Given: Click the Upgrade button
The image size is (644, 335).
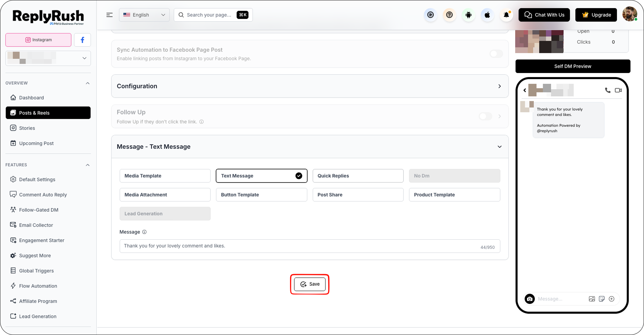Looking at the screenshot, I should 596,15.
